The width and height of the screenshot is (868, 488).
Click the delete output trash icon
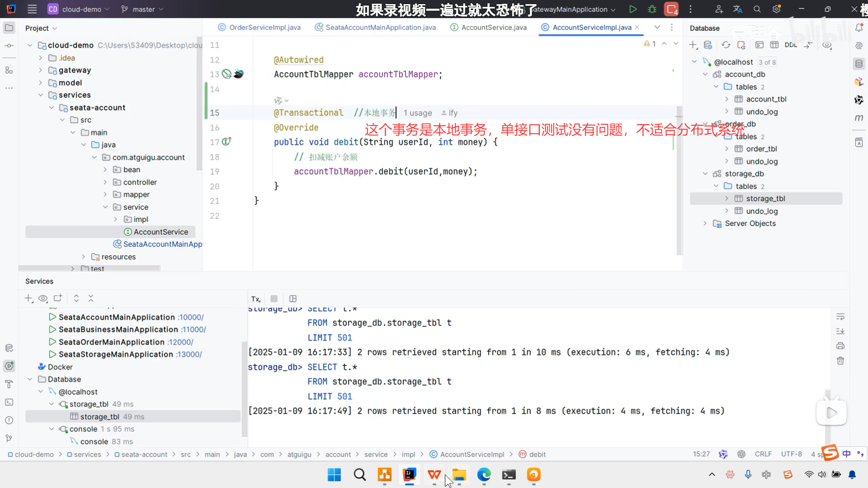click(x=840, y=361)
